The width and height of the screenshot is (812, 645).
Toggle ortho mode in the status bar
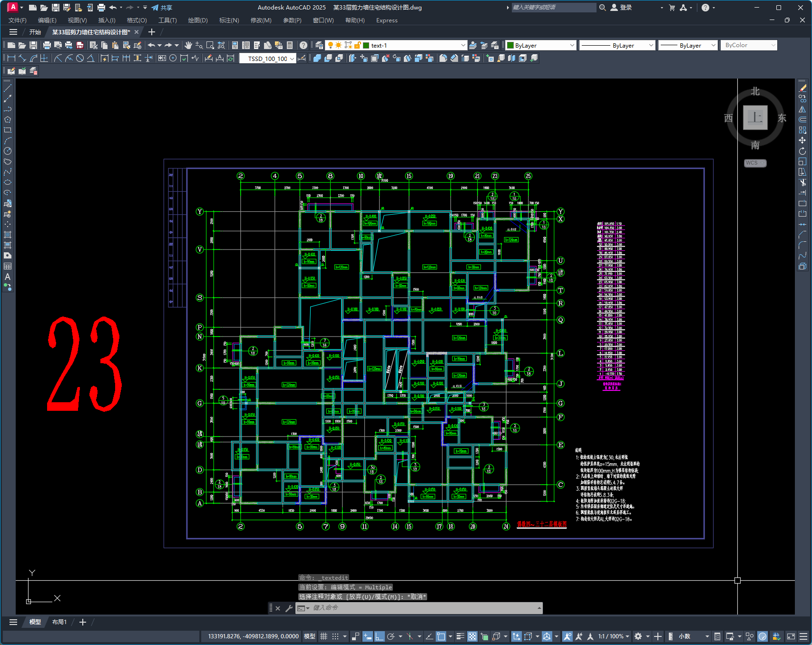[x=379, y=636]
